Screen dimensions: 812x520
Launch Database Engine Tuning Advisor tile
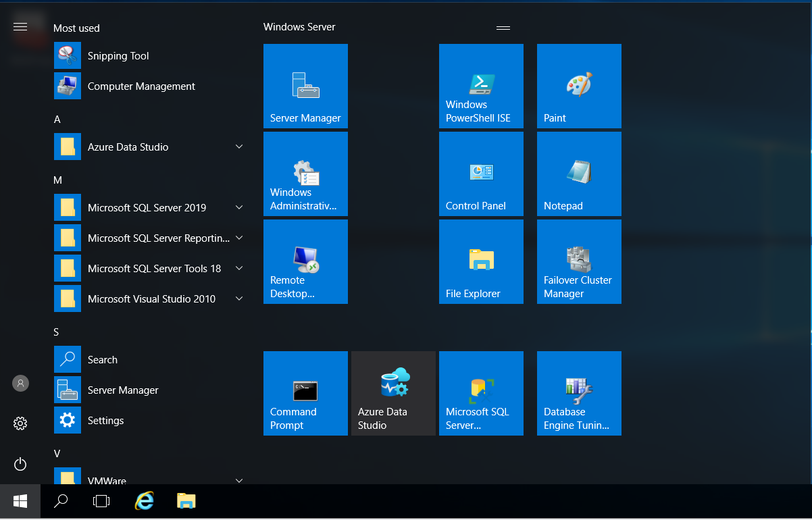579,393
